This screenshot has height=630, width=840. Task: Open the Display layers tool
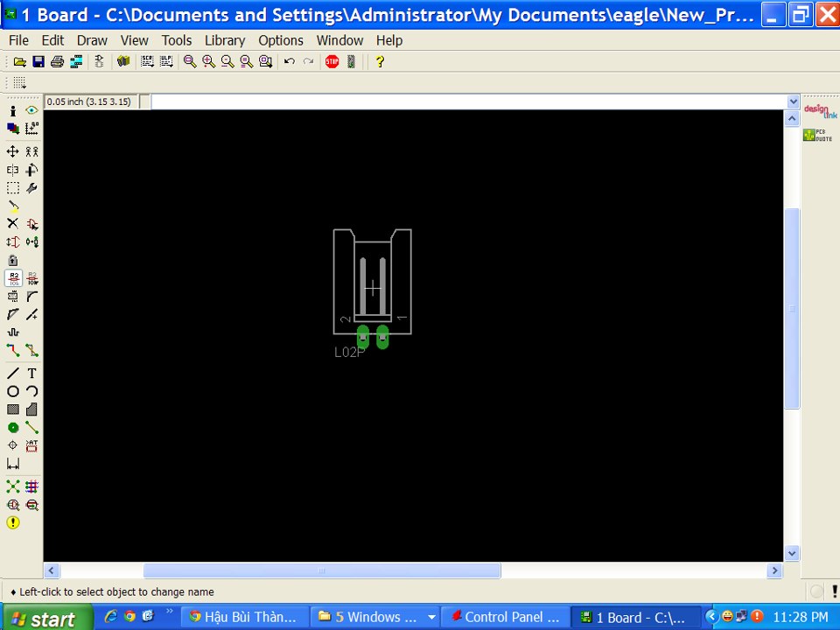[13, 129]
